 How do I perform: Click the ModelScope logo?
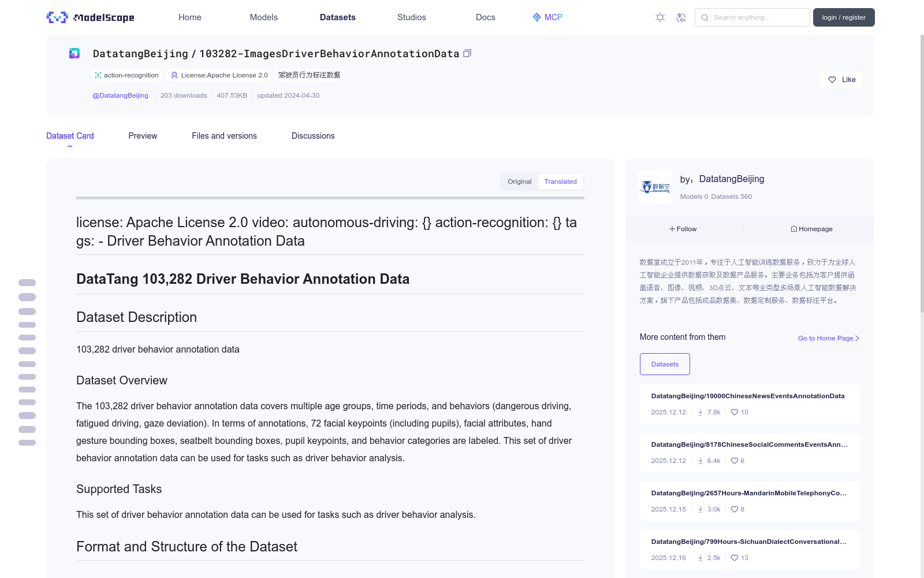coord(90,17)
